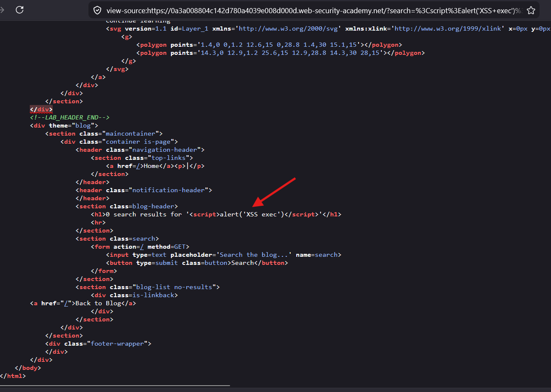Click the name=search attribute
551x392 pixels.
click(x=317, y=255)
